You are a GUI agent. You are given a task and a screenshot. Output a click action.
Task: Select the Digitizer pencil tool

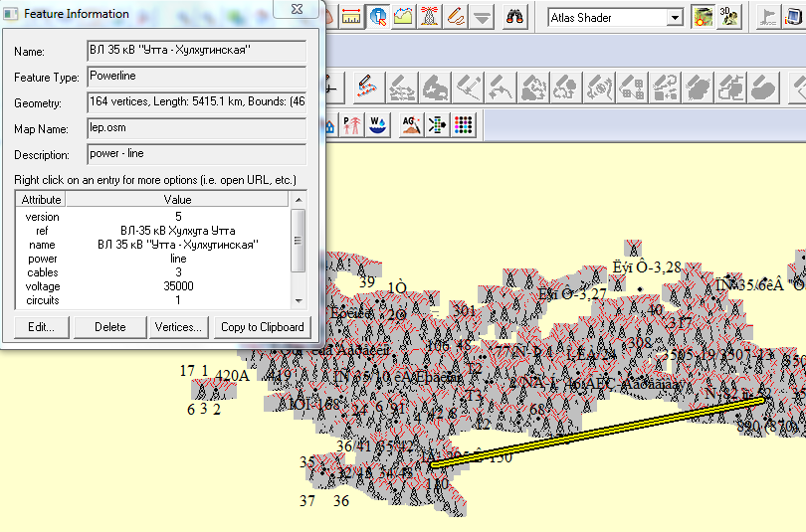click(x=456, y=16)
